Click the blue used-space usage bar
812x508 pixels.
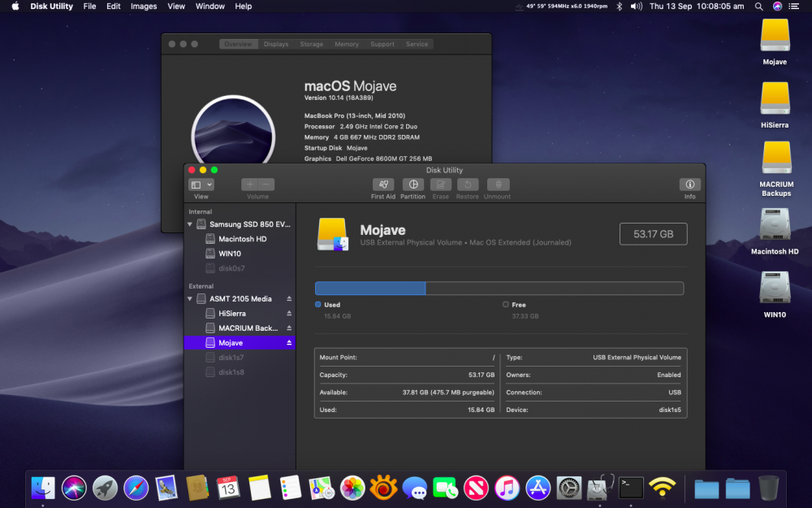click(370, 289)
